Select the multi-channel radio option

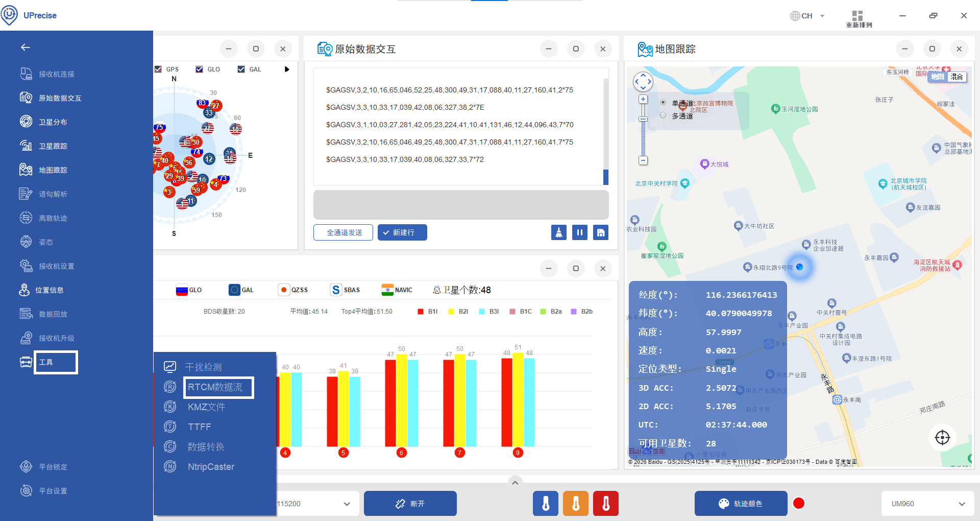[x=663, y=115]
